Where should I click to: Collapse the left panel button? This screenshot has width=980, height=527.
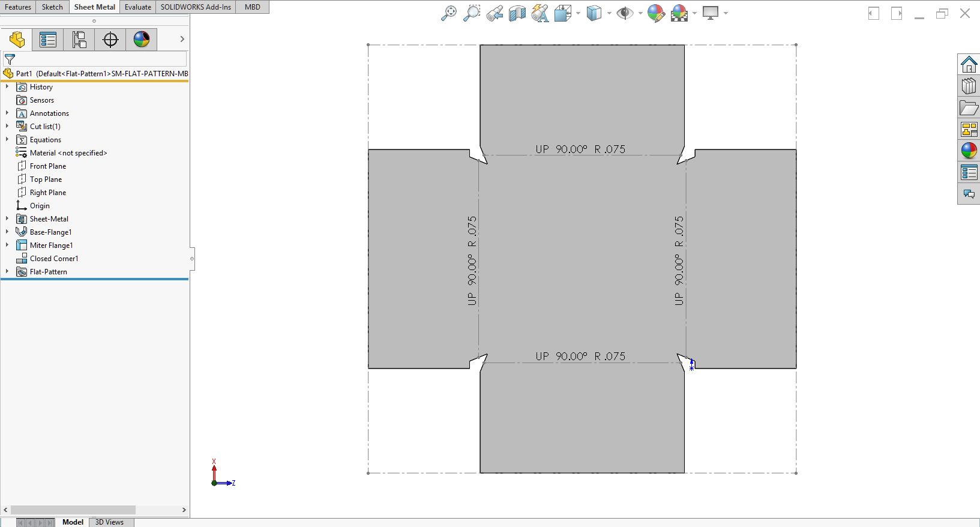(874, 13)
